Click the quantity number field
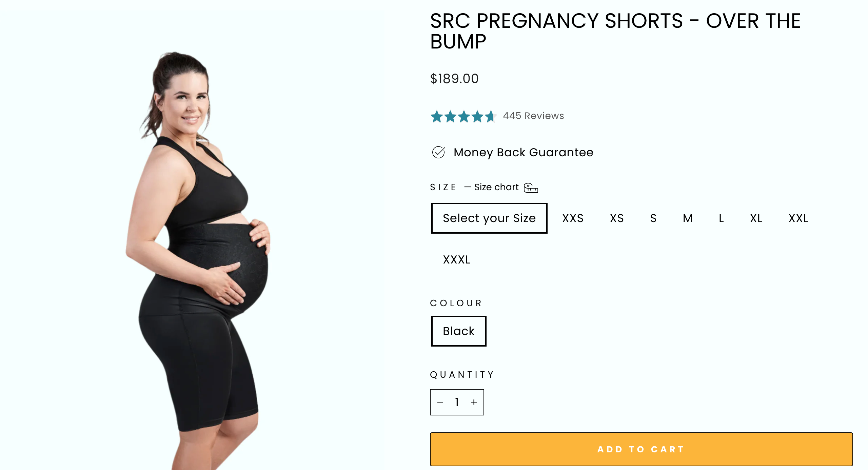 [x=457, y=402]
